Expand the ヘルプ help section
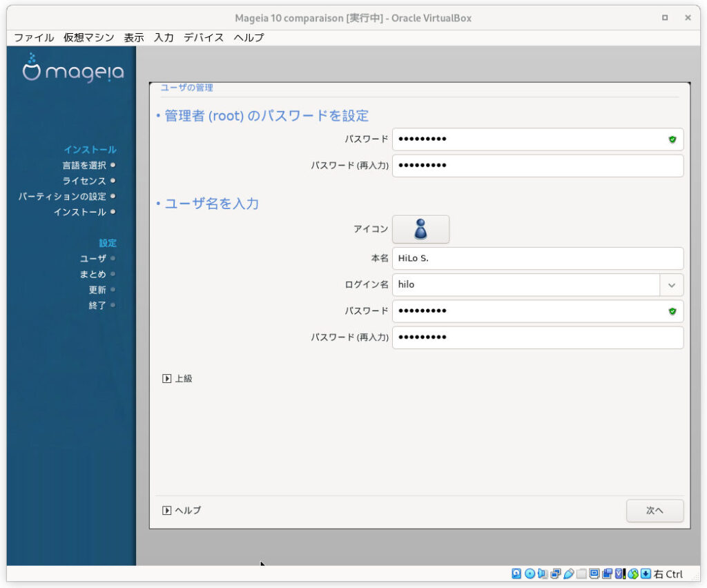The image size is (707, 588). tap(182, 510)
